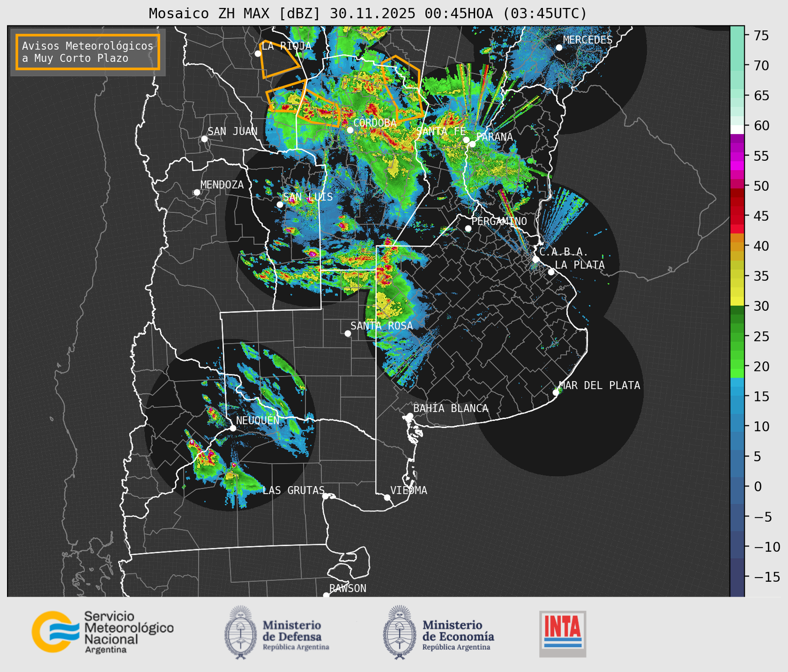Click the magenta 55 dBZ color band
Viewport: 788px width, 672px height.
pos(737,156)
